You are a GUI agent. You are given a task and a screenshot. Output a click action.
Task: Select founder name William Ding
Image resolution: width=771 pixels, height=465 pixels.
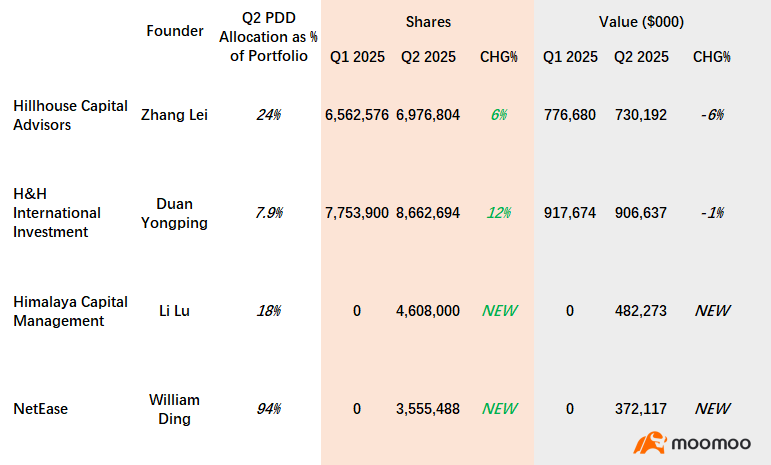pos(174,409)
